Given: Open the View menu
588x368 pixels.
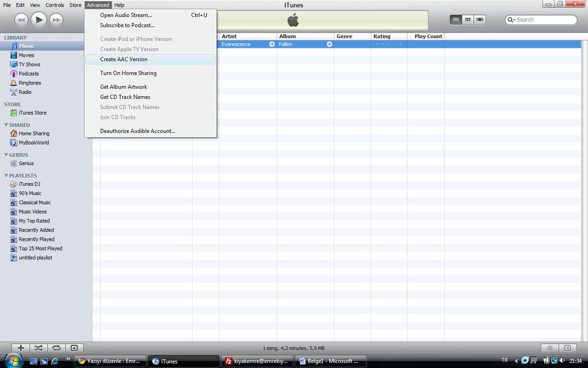Looking at the screenshot, I should tap(35, 5).
